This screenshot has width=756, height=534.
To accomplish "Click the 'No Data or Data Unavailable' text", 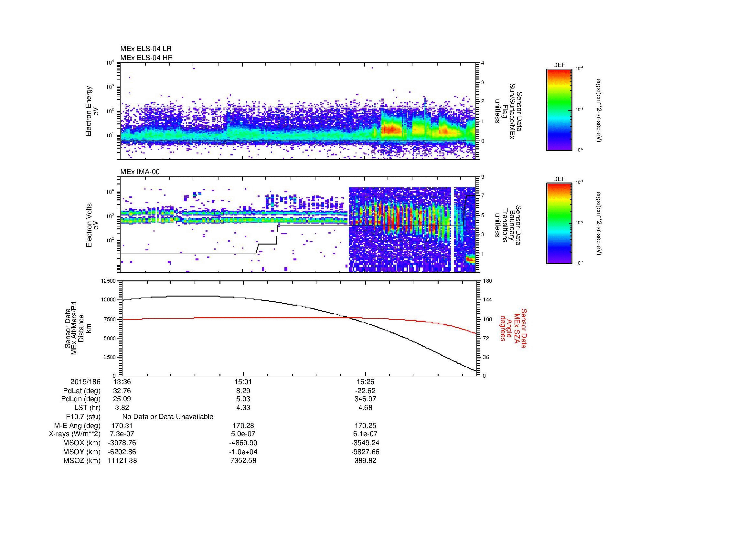I will (x=168, y=417).
